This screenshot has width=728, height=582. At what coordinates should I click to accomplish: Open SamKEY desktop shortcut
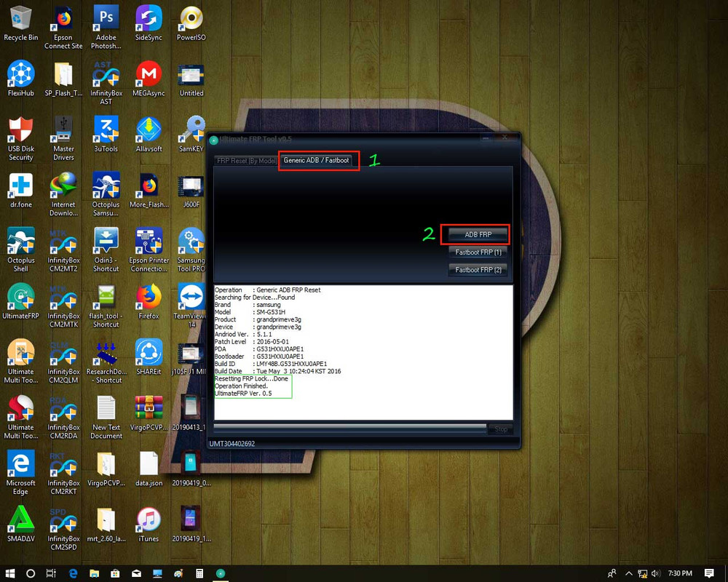[191, 134]
